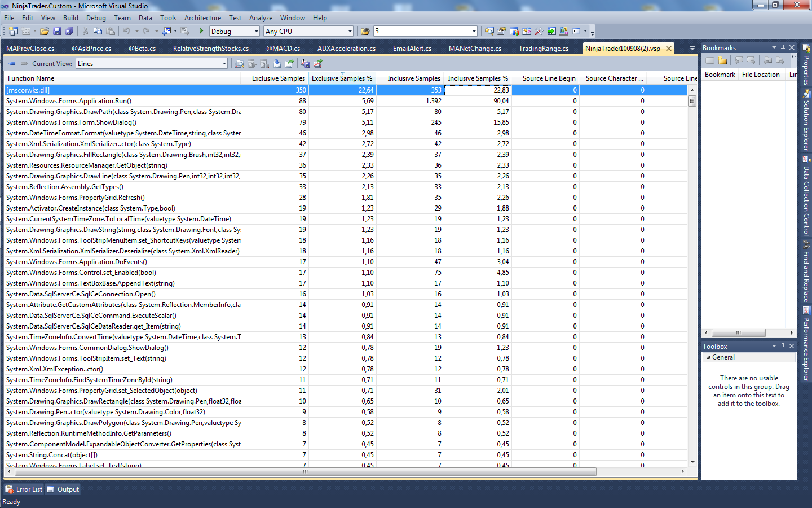Open the Output panel

pos(63,489)
